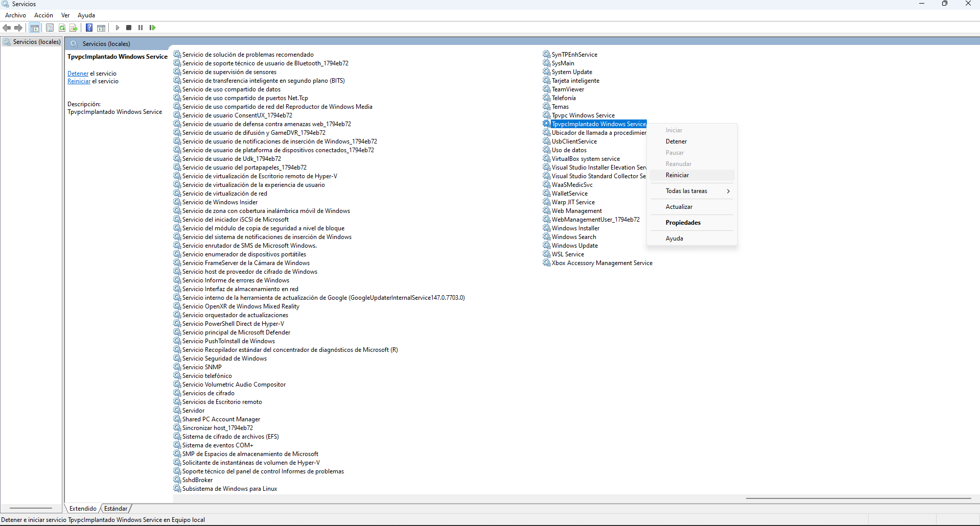Viewport: 980px width, 526px height.
Task: Open the Acción menu
Action: (43, 15)
